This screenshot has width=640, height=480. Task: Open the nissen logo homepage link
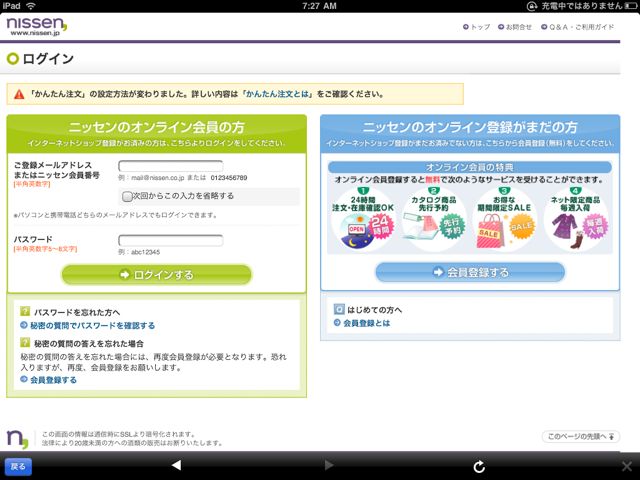pyautogui.click(x=37, y=26)
